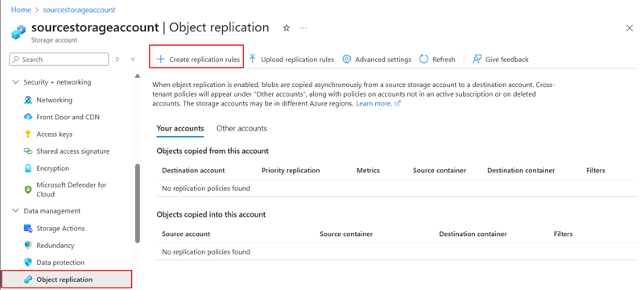
Task: Open Shared access signature menu item
Action: click(73, 151)
